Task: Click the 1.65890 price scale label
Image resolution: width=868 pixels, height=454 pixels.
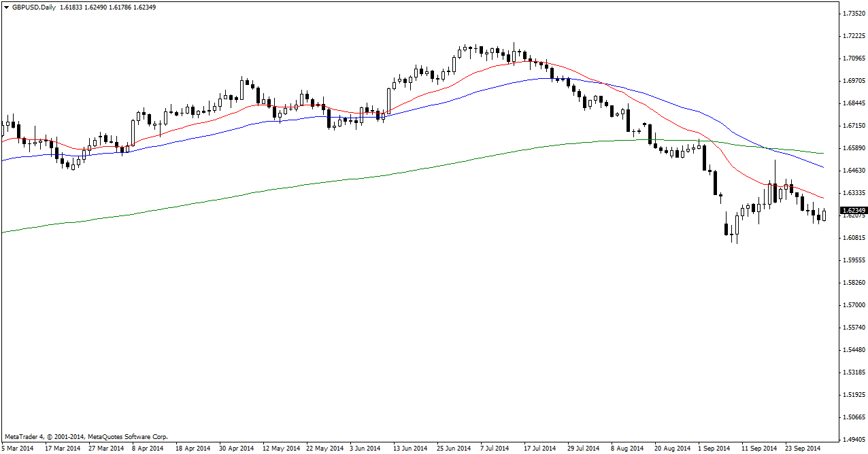Action: pos(854,148)
